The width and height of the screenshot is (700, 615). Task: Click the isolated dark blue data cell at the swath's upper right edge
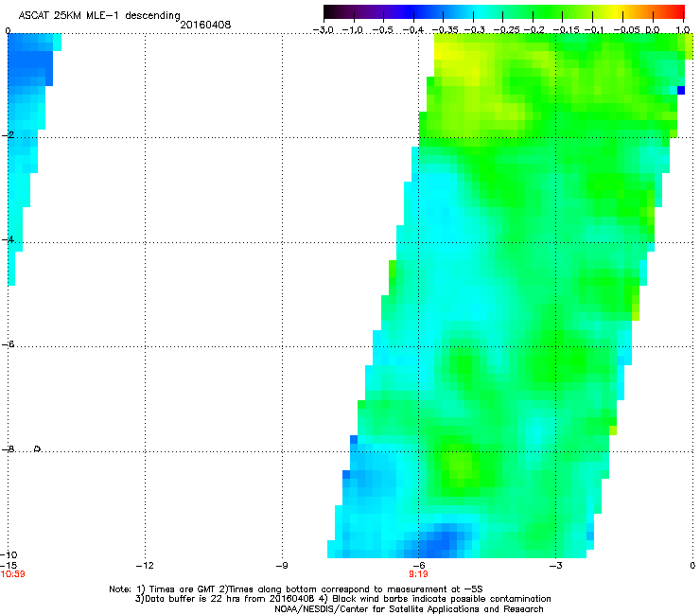pos(681,90)
